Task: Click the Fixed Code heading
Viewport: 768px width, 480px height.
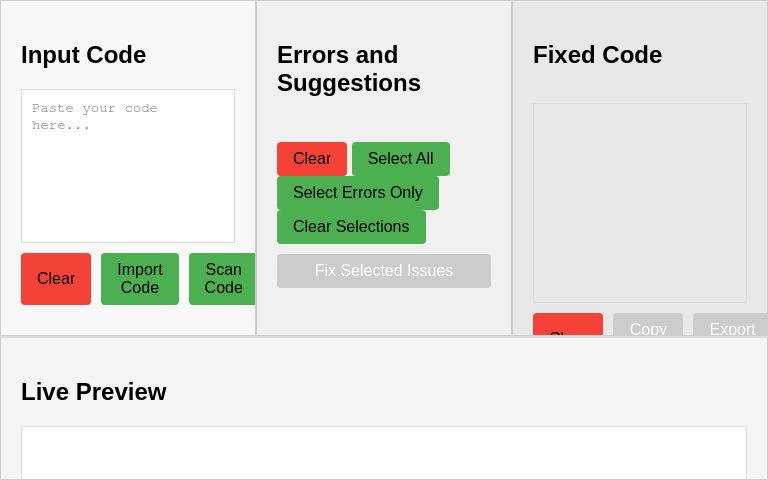Action: pyautogui.click(x=598, y=55)
